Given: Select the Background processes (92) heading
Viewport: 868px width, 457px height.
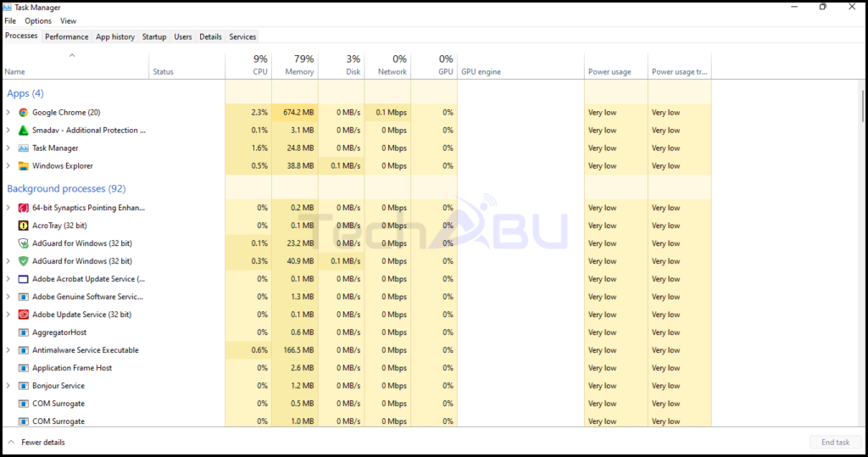Looking at the screenshot, I should pos(66,188).
